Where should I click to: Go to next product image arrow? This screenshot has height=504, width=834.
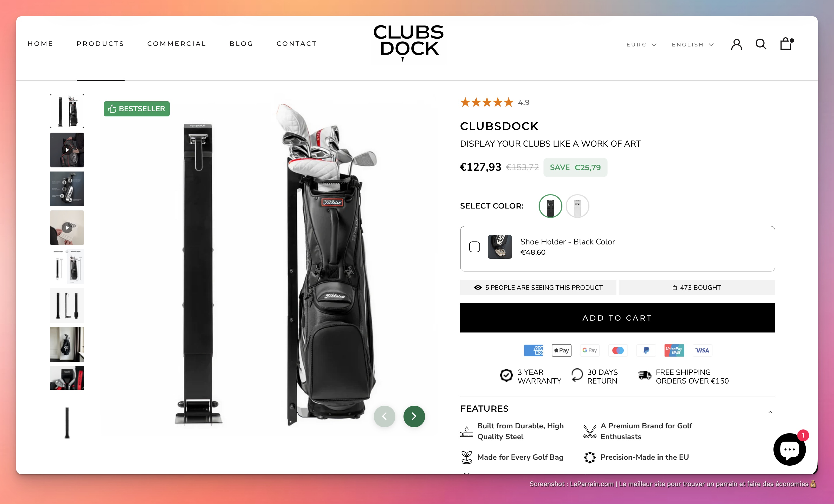[x=414, y=416]
